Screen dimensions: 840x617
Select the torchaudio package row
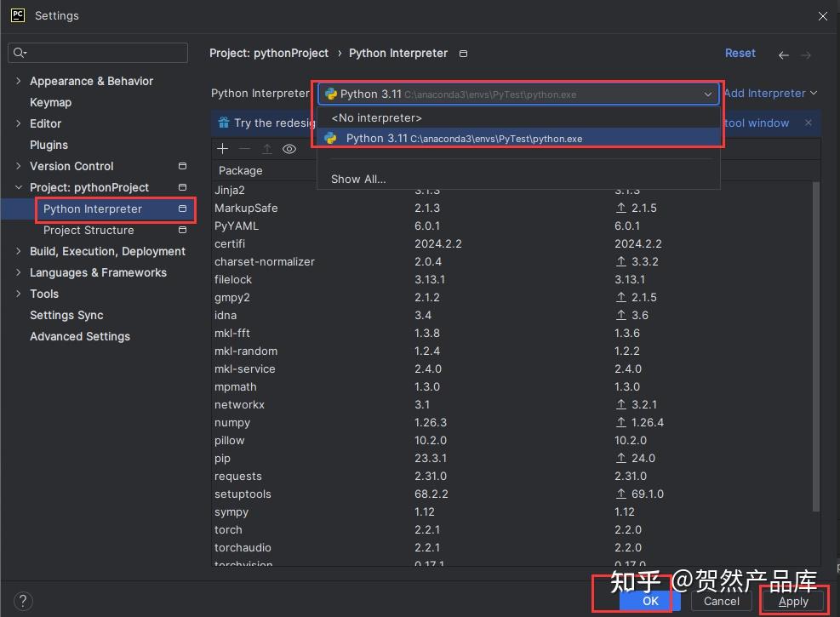511,547
